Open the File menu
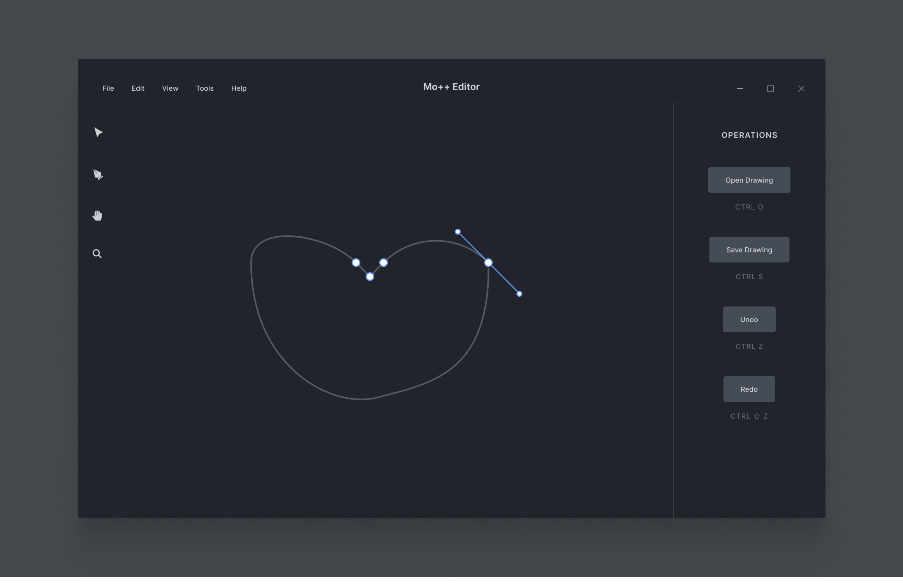This screenshot has width=903, height=588. (x=108, y=88)
